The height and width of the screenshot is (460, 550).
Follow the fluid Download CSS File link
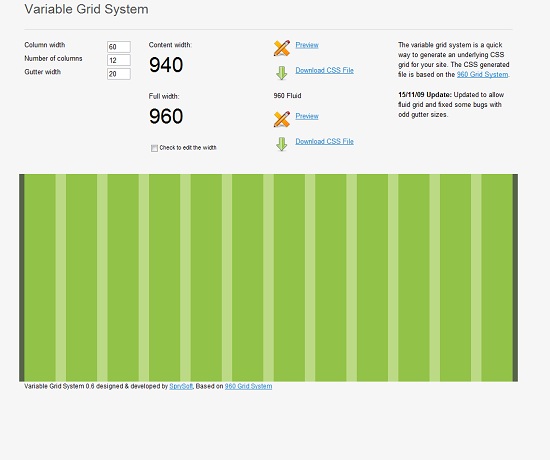pyautogui.click(x=324, y=141)
